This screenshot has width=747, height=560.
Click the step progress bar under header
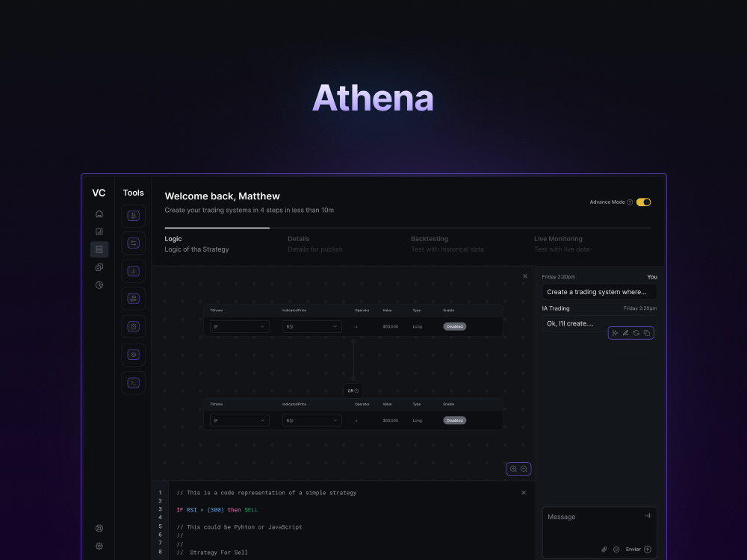click(x=408, y=228)
